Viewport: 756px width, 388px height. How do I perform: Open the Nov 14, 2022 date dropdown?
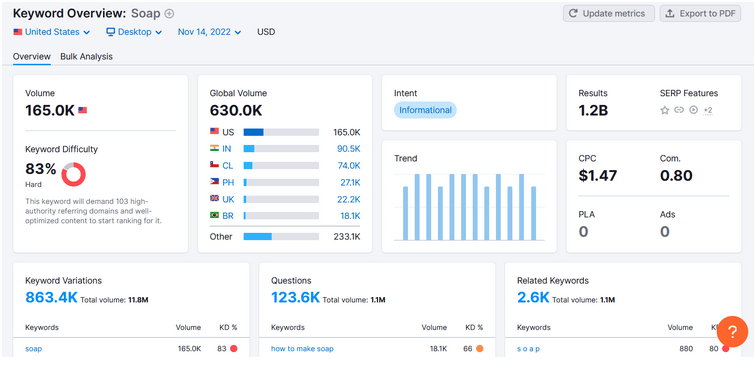point(209,32)
